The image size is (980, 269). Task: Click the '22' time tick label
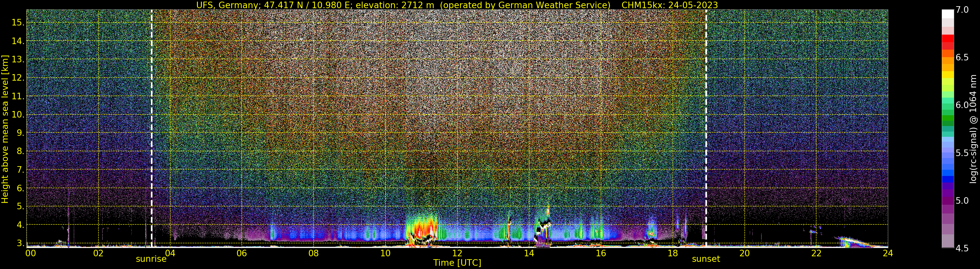816,253
